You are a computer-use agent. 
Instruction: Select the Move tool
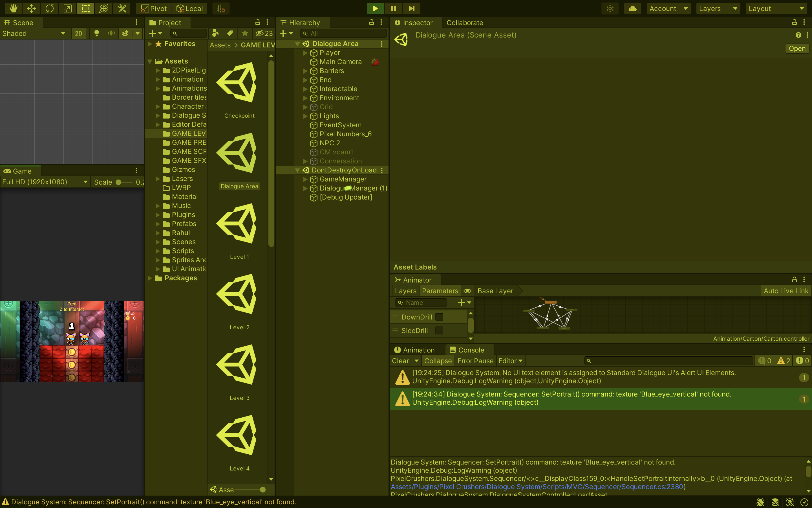click(32, 8)
